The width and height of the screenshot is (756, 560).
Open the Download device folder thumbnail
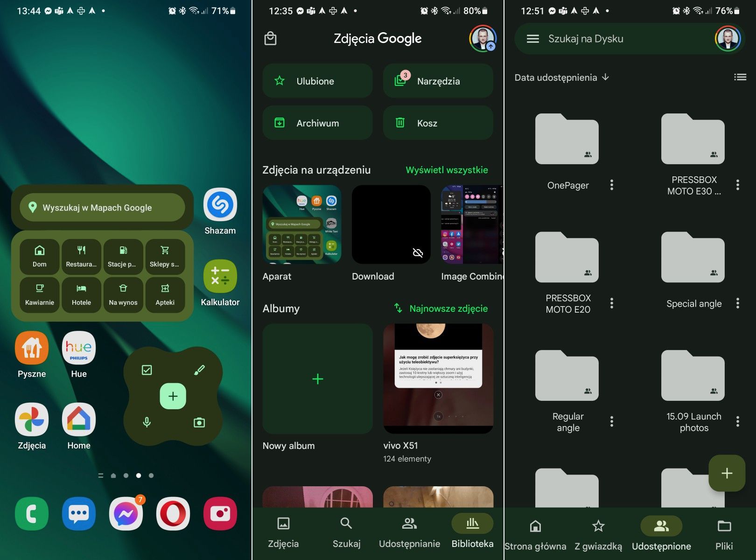pyautogui.click(x=391, y=224)
